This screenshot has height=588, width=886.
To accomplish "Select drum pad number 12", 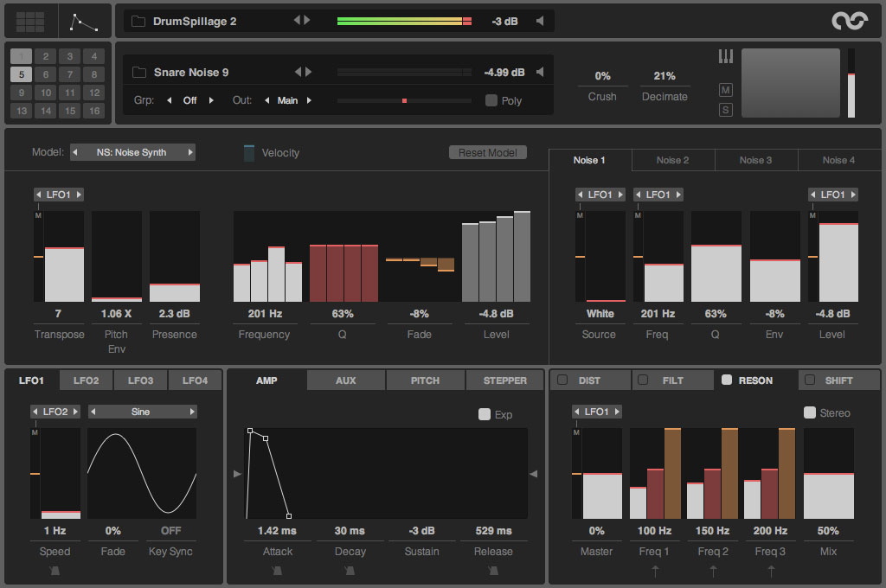I will (94, 93).
